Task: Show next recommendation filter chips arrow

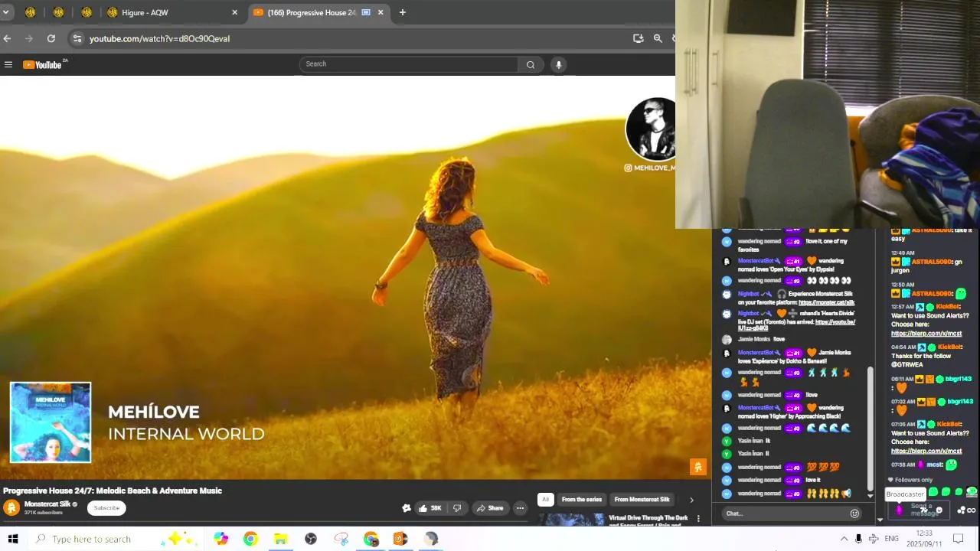Action: [691, 500]
